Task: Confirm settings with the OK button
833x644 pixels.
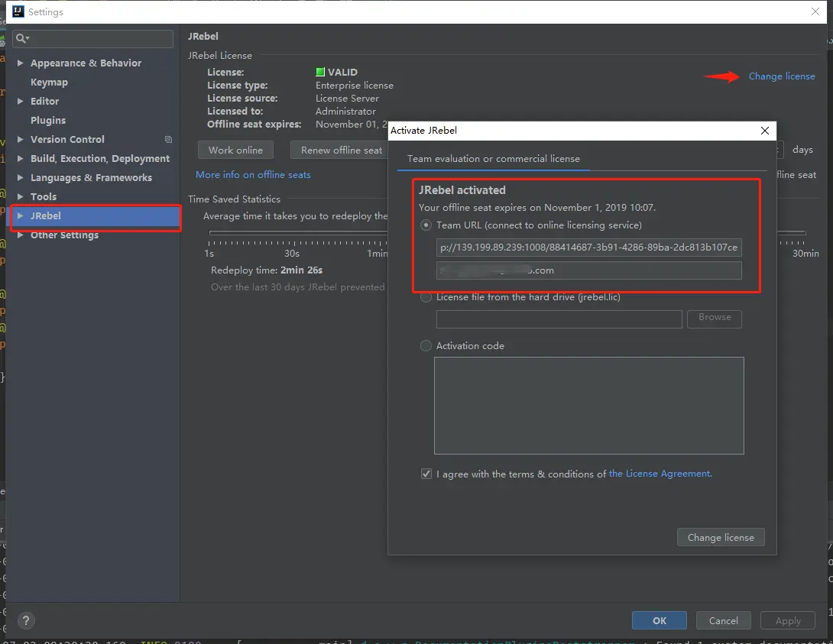Action: [660, 620]
